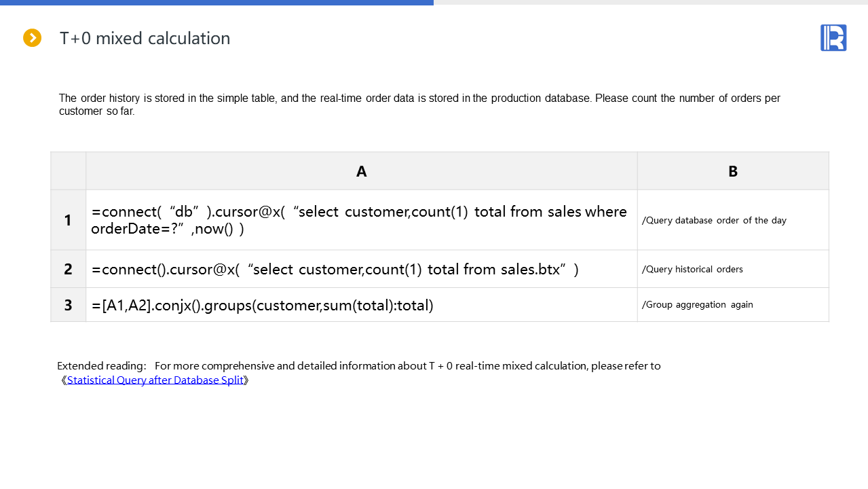Click the "Extended reading" text line

358,366
